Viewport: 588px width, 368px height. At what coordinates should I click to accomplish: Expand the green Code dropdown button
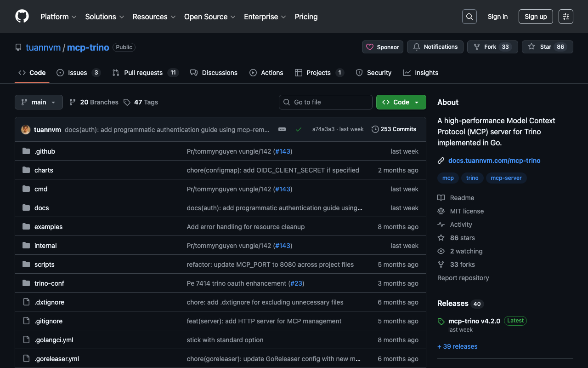coord(401,102)
